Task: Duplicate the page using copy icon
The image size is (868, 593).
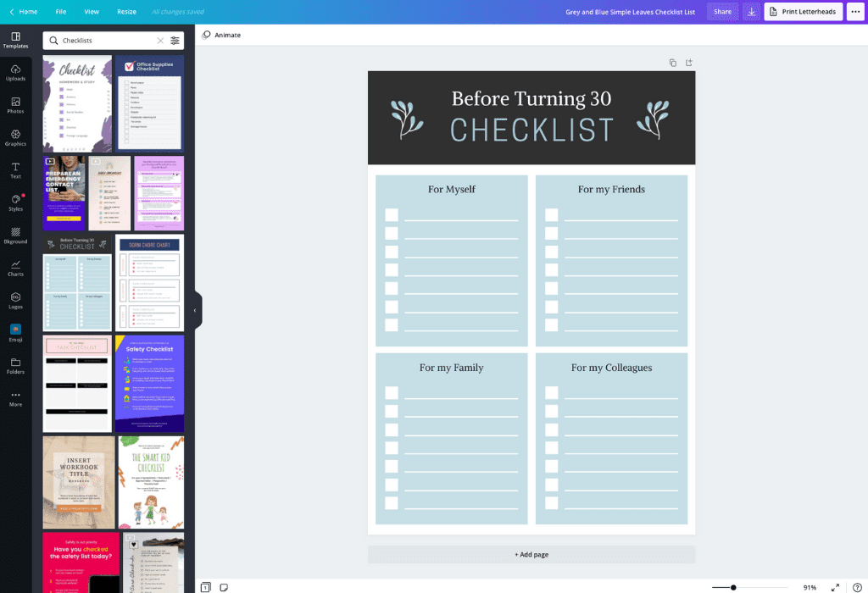Action: coord(672,63)
